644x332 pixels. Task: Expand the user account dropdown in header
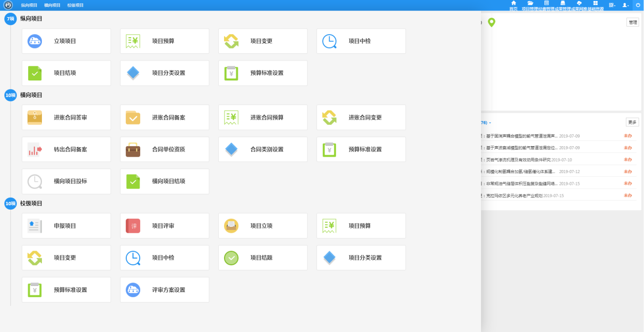coord(625,5)
